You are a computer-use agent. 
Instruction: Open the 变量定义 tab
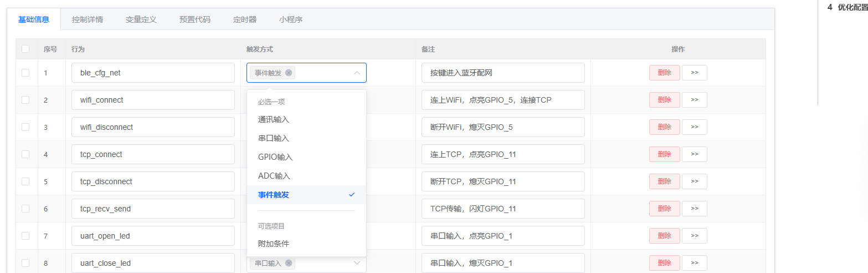pyautogui.click(x=141, y=19)
